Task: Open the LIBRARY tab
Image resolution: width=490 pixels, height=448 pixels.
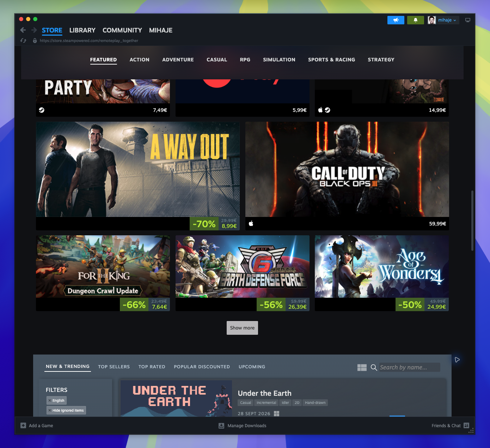Action: coord(82,30)
